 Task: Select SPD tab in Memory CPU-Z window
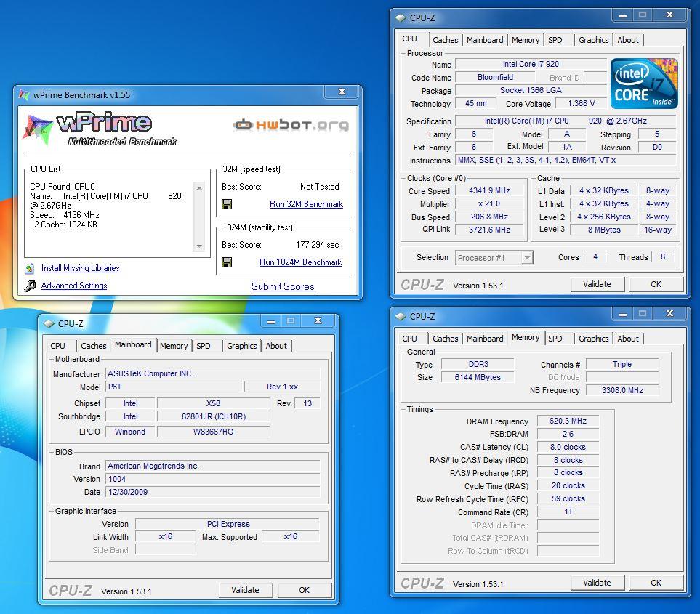pyautogui.click(x=555, y=339)
